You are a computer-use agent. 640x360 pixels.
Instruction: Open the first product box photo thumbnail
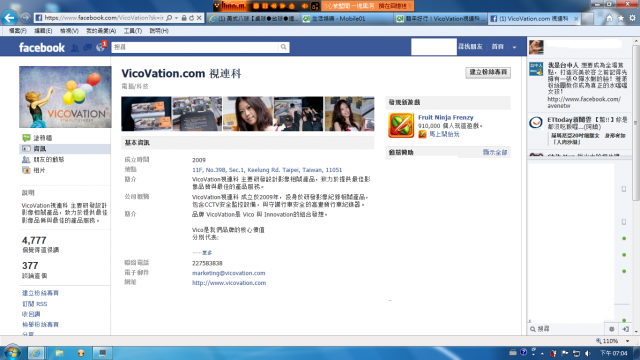click(146, 114)
